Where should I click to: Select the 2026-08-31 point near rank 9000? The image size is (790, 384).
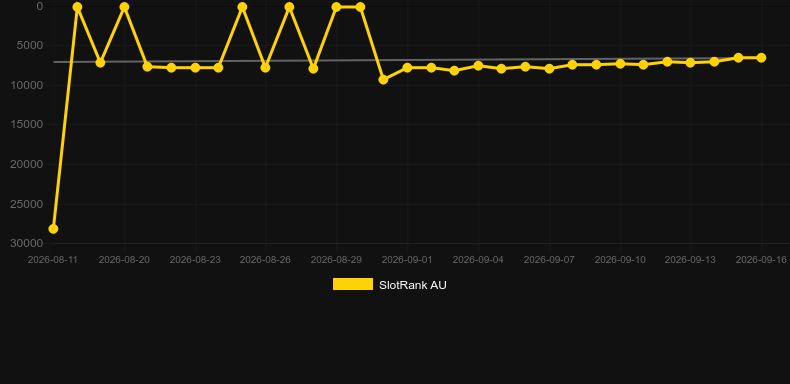[x=383, y=80]
